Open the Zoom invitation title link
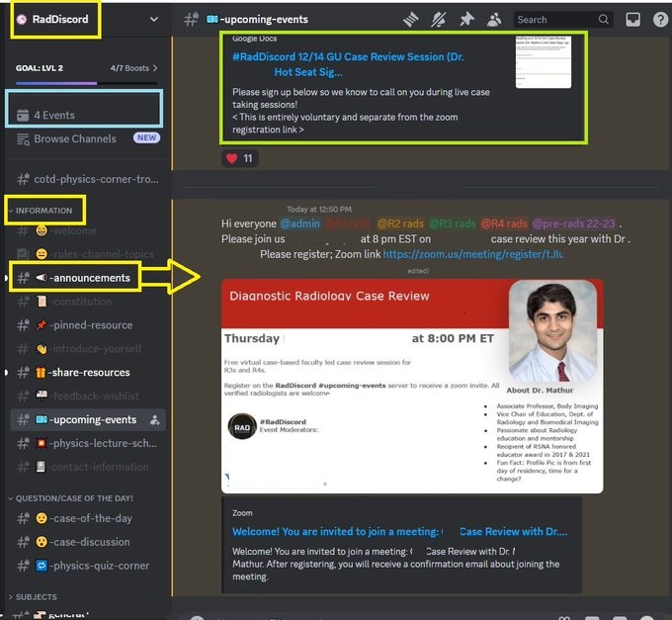This screenshot has height=620, width=672. pyautogui.click(x=399, y=532)
